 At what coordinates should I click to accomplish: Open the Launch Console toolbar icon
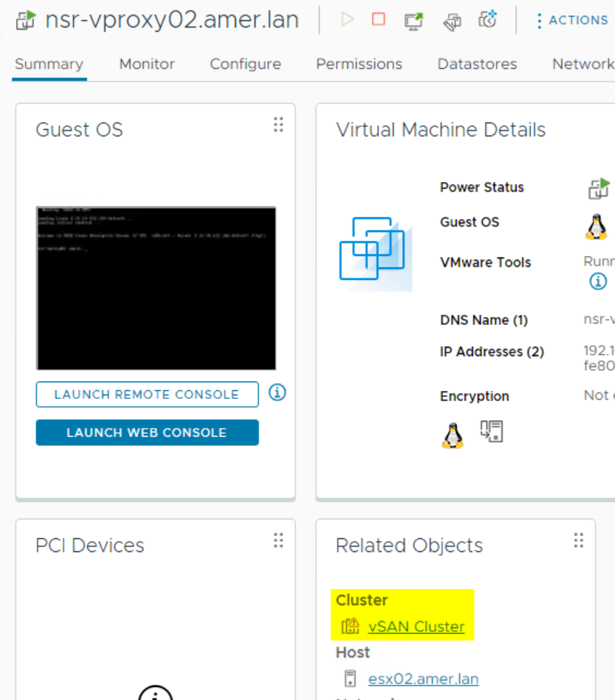[413, 20]
